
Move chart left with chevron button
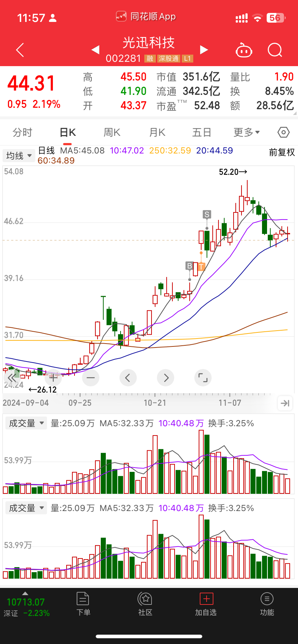coord(128,378)
